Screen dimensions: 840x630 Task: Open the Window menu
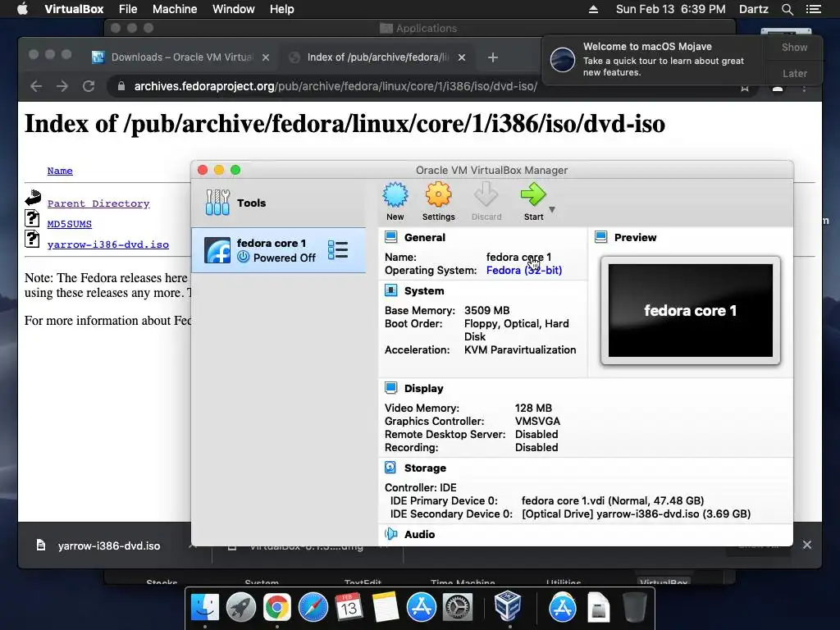tap(234, 9)
